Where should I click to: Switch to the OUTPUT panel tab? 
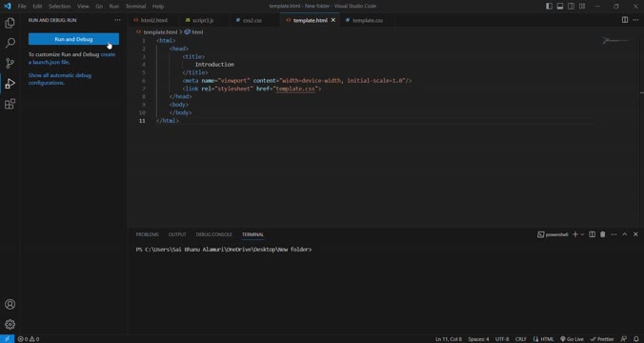click(177, 234)
